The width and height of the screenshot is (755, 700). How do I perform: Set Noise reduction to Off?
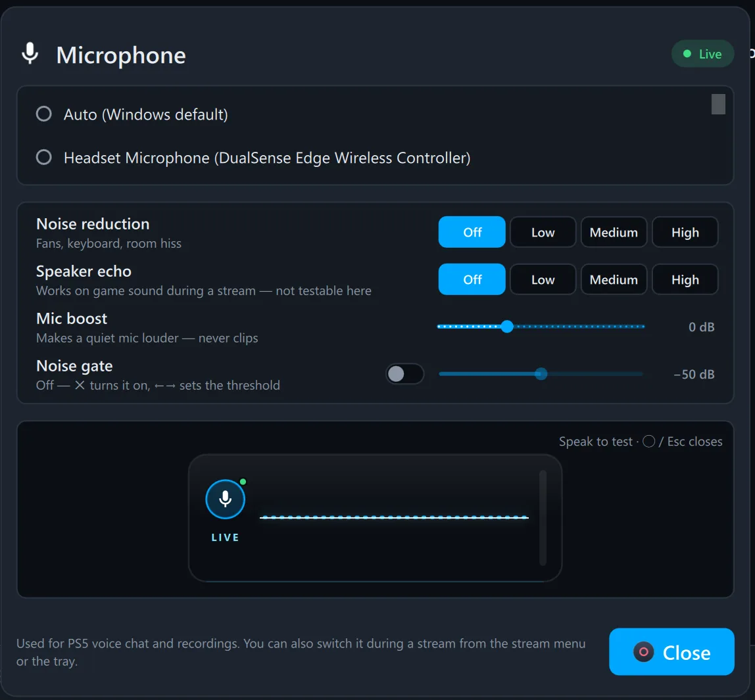tap(472, 233)
